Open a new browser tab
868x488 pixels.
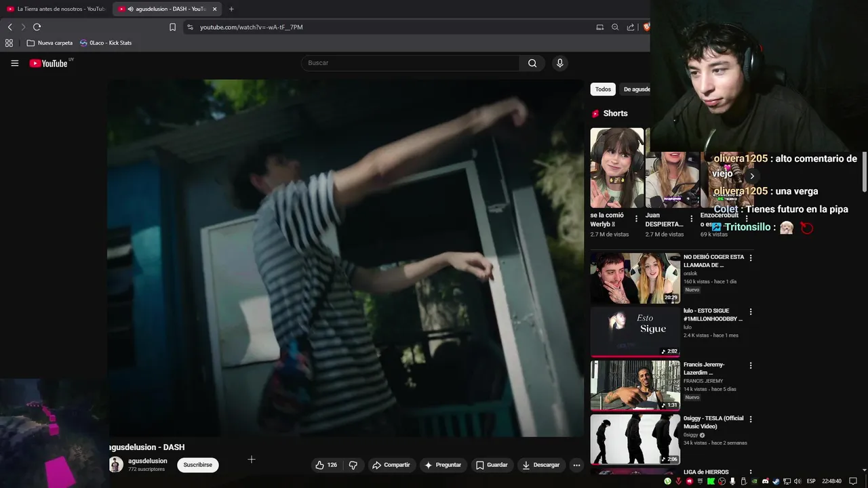pos(231,9)
